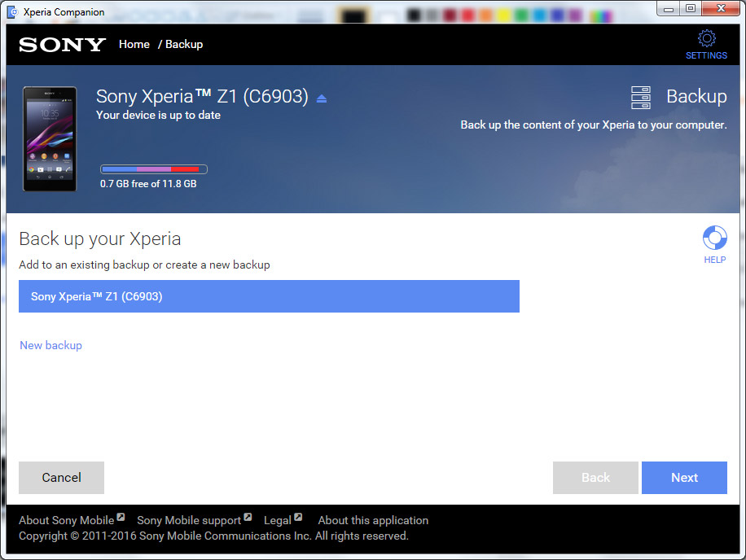This screenshot has height=560, width=746.
Task: Open the Legal footer link
Action: click(278, 521)
